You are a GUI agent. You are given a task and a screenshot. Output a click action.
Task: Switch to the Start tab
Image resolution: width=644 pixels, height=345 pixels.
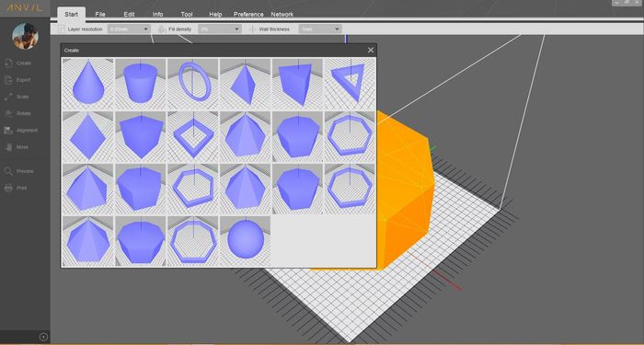tap(71, 14)
